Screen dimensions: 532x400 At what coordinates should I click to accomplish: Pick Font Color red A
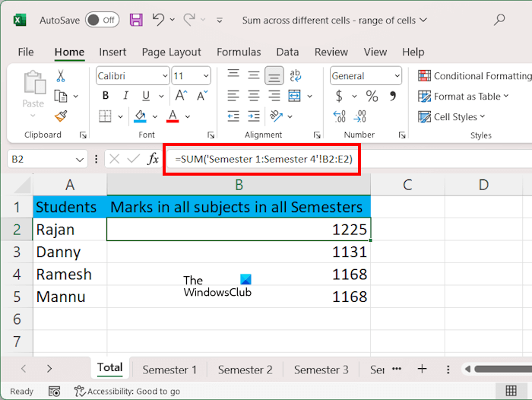(173, 116)
